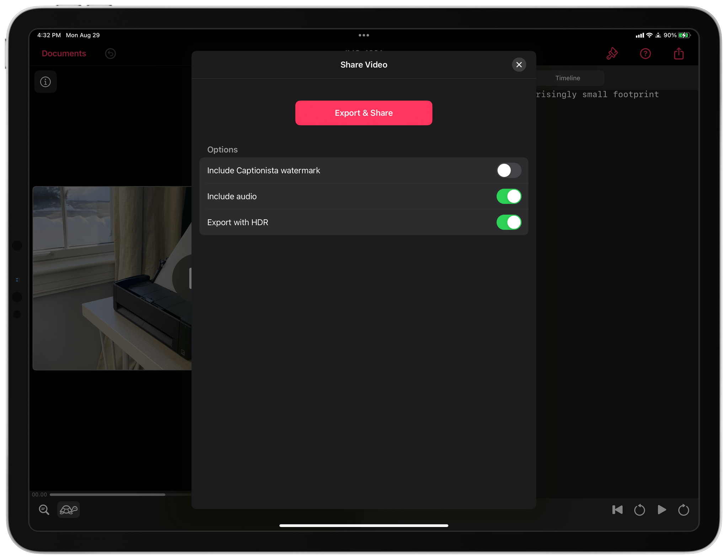
Task: Tap the share icon in top toolbar
Action: [679, 54]
